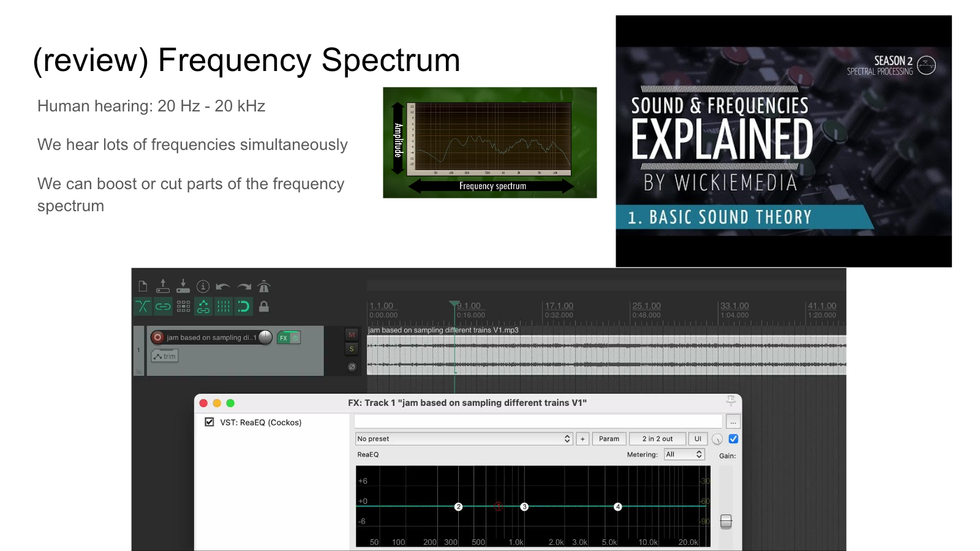Viewport: 980px width, 551px height.
Task: Arm track 1 with red record button
Action: 157,337
